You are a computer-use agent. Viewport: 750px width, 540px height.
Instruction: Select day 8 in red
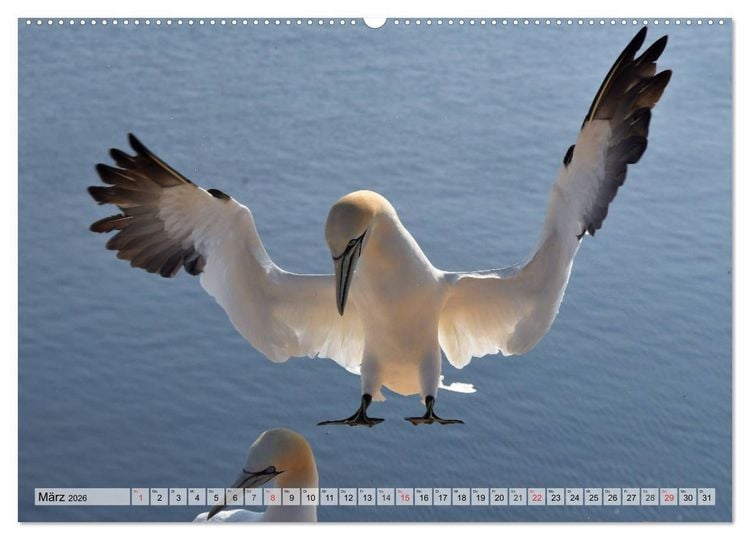[273, 497]
